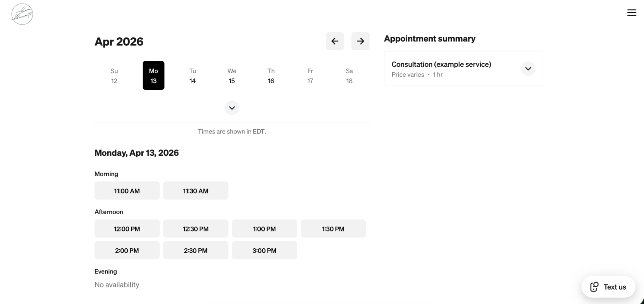Select the currently highlighted Monday 13 date
The width and height of the screenshot is (644, 304).
coord(153,75)
